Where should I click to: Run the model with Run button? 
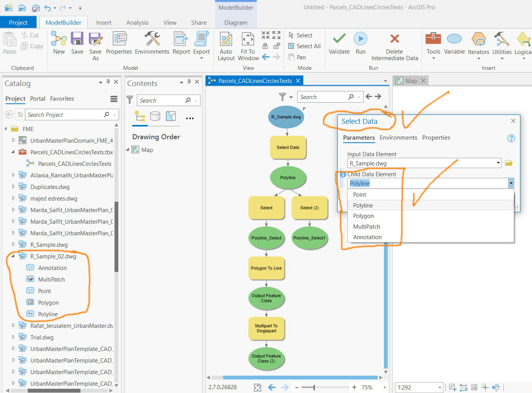coord(360,44)
